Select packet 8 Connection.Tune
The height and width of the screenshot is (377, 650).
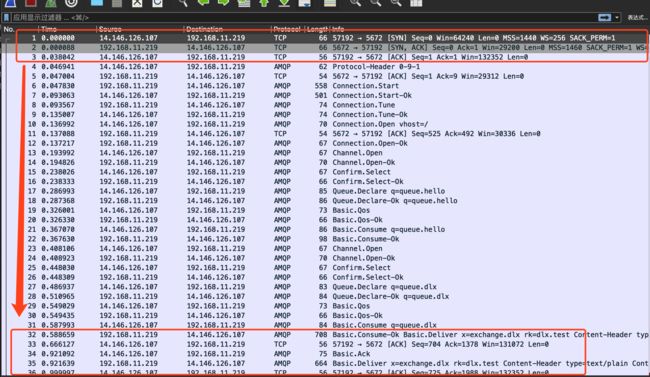click(325, 105)
